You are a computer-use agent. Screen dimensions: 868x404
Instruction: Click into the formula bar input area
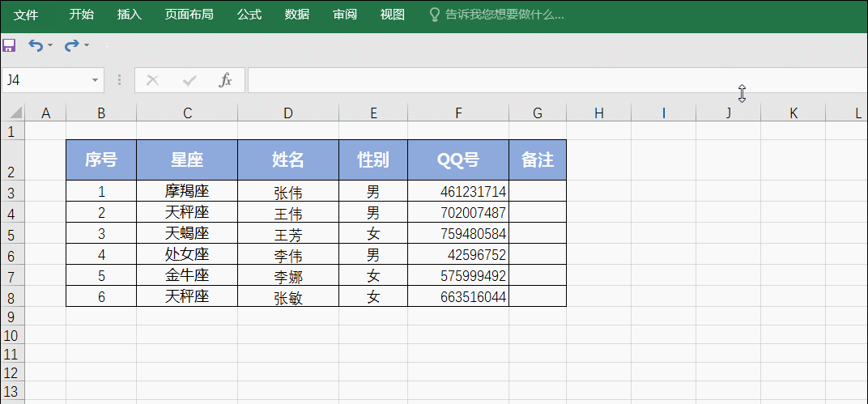tap(551, 80)
